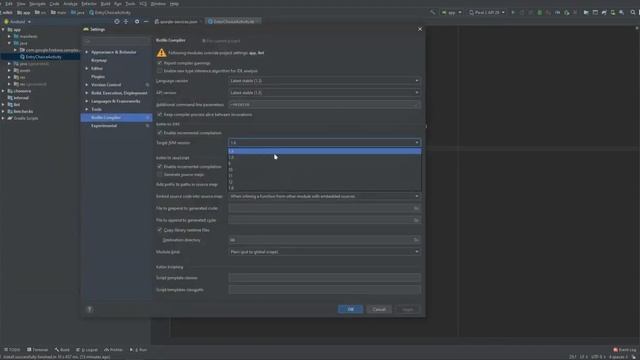
Task: Browse for destination directory folder icon
Action: click(x=416, y=240)
